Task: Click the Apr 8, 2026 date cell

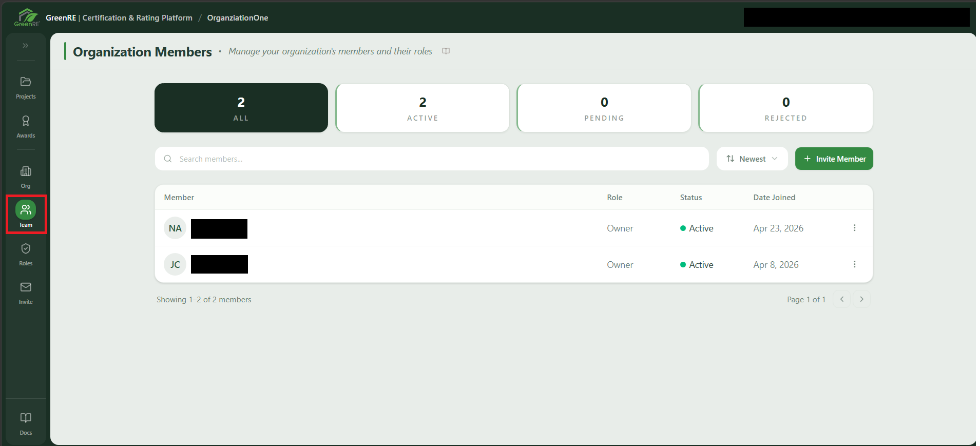Action: tap(776, 265)
